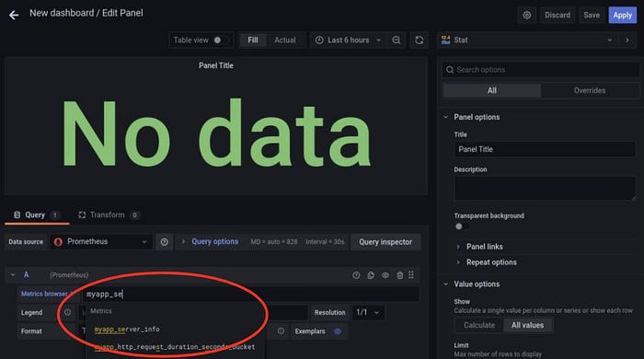Screen dimensions: 644x359
Task: Open the Prometheus data source dropdown
Action: (x=101, y=241)
